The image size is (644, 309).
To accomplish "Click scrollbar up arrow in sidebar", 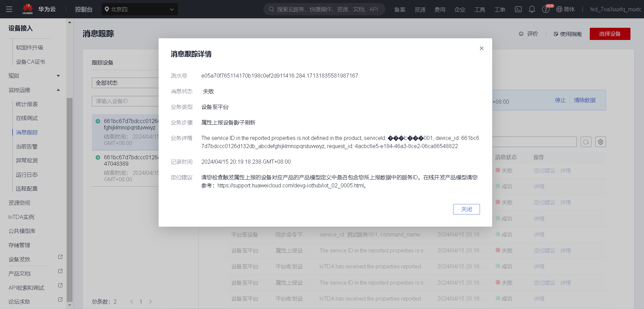I will pos(69,22).
